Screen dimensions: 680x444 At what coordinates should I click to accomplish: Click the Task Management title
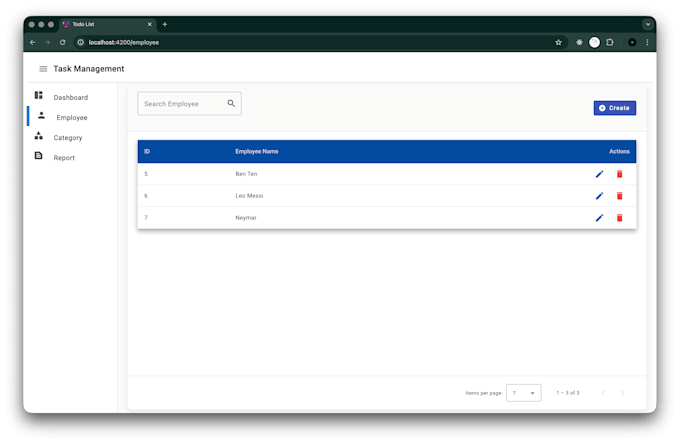point(88,69)
